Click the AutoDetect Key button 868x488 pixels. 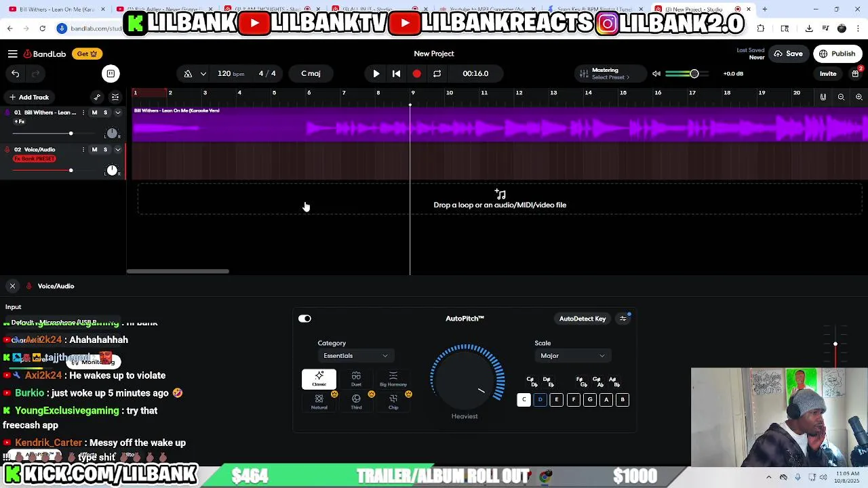(x=583, y=319)
